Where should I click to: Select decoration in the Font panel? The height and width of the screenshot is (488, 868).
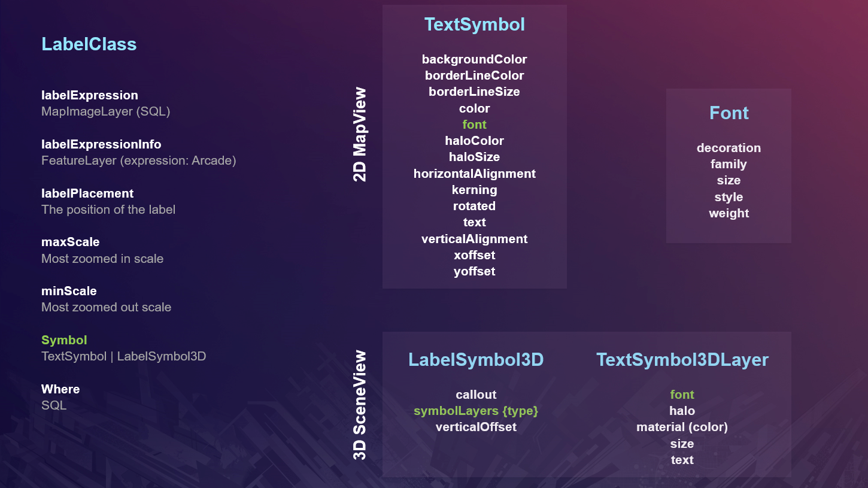pos(729,148)
